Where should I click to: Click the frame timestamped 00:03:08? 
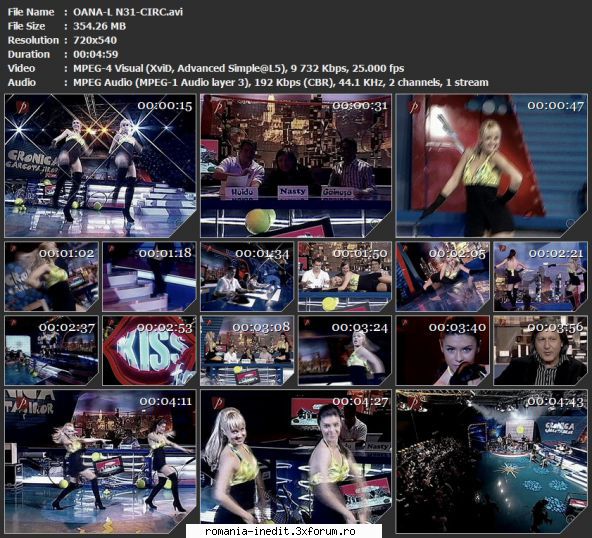[x=247, y=350]
